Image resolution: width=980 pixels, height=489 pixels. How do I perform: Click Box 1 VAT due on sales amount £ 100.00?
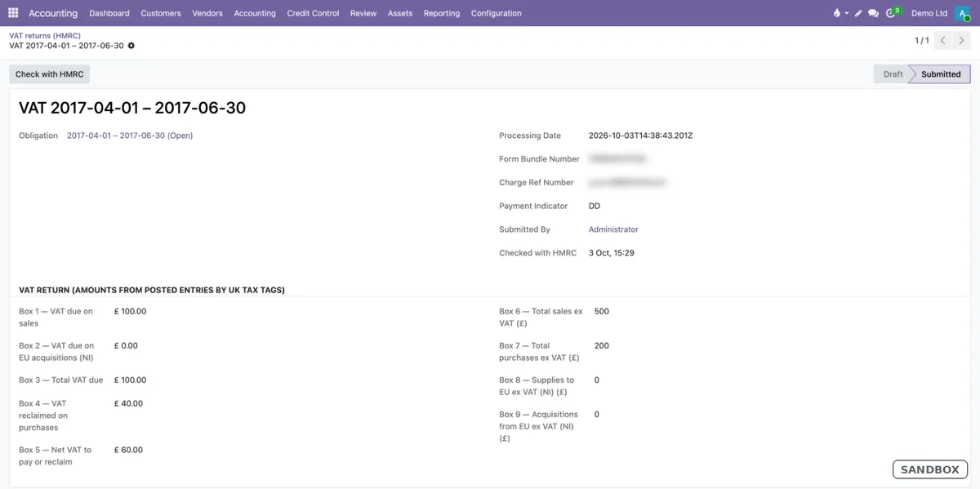tap(131, 311)
